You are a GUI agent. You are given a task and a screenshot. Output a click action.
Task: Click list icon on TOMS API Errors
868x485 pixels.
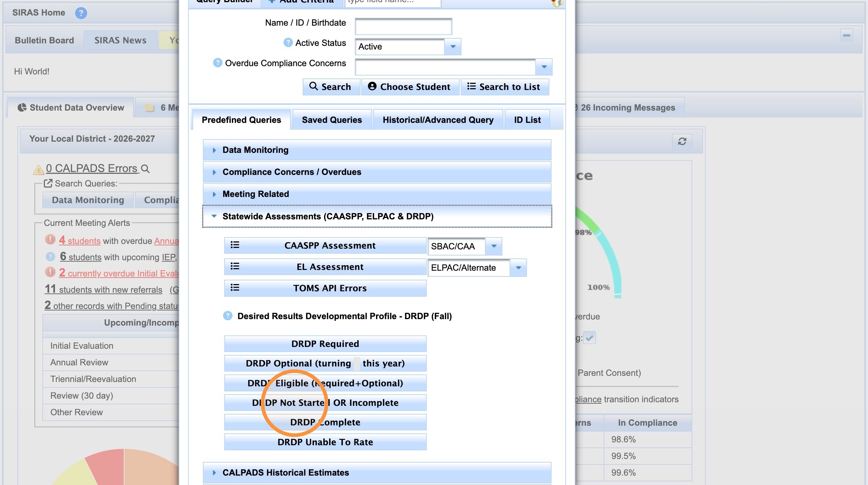click(235, 288)
